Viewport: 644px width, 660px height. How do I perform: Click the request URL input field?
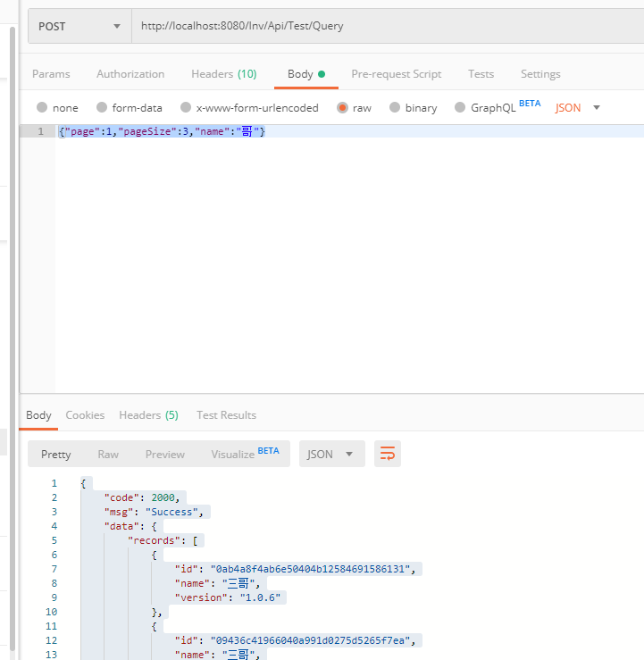pyautogui.click(x=388, y=26)
